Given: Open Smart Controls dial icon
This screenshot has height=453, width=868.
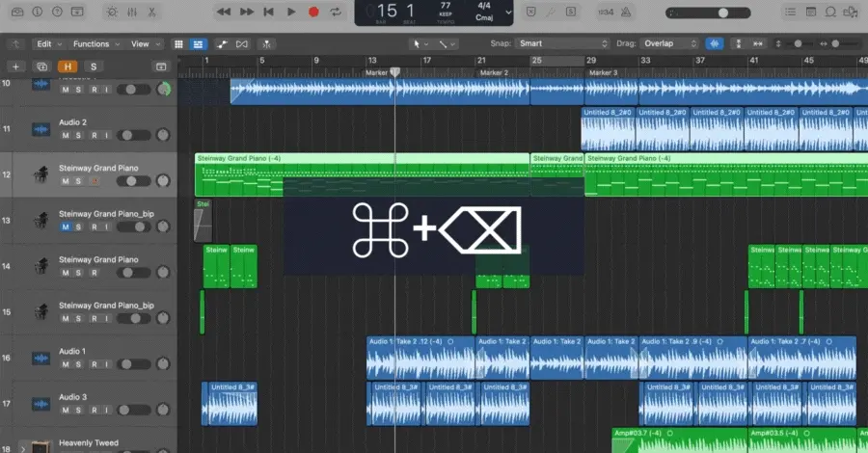Looking at the screenshot, I should [112, 12].
